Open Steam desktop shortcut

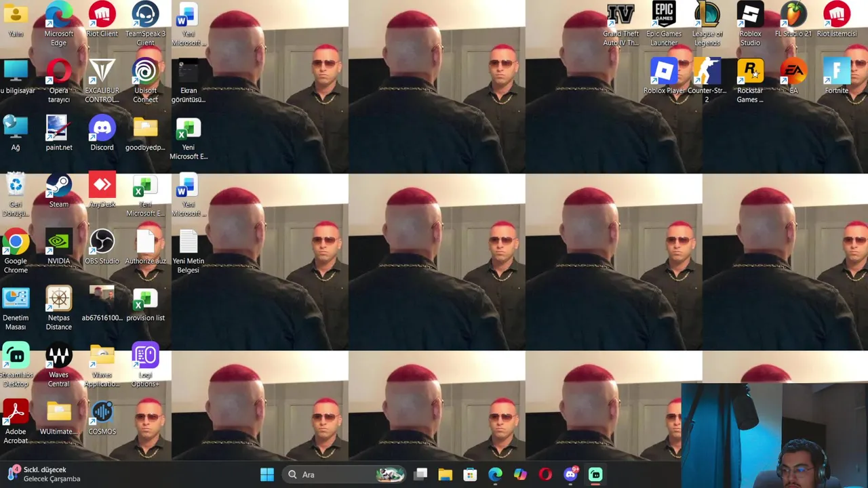click(x=59, y=190)
